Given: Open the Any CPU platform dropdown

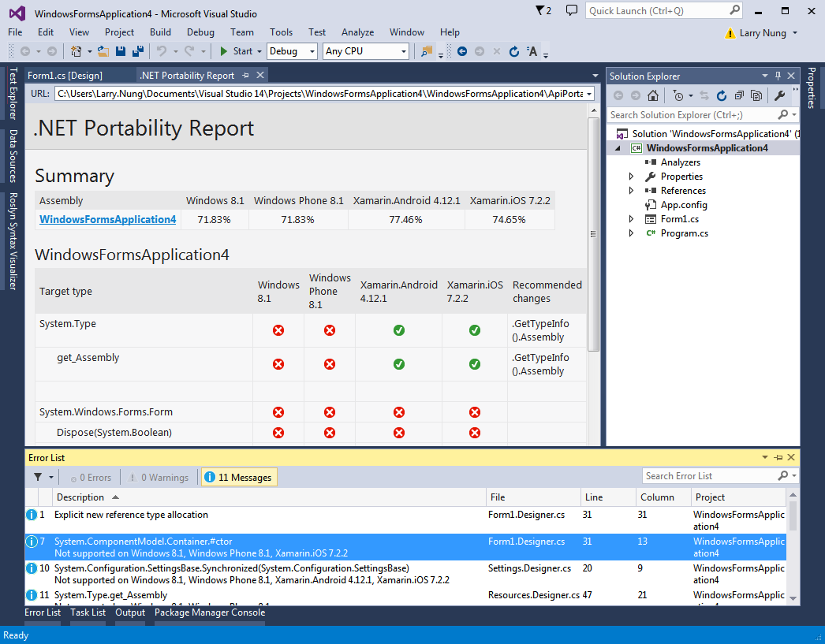Looking at the screenshot, I should [x=404, y=51].
